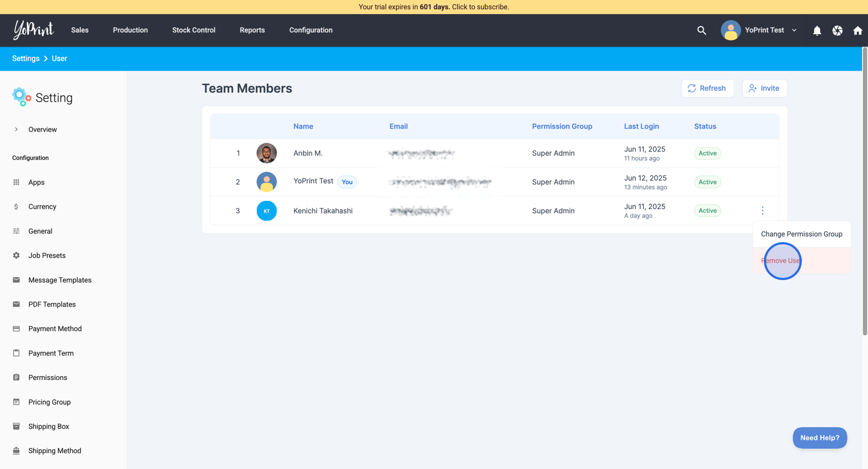Open the notifications bell
Screen dimensions: 868x469
tap(817, 30)
